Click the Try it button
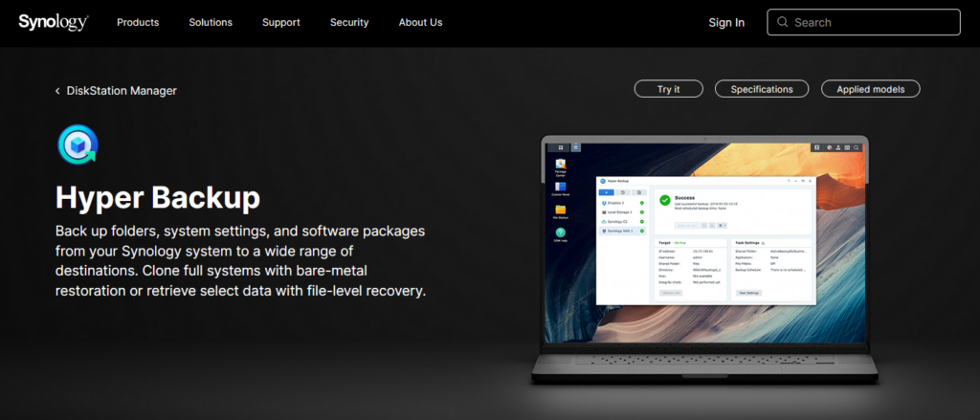Viewport: 980px width, 420px height. coord(668,89)
